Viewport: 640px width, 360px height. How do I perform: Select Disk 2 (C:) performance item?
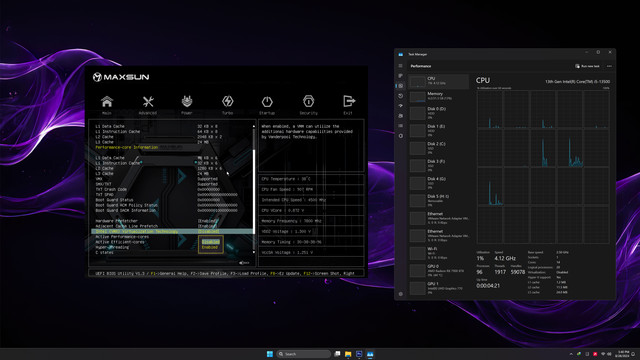(x=438, y=148)
